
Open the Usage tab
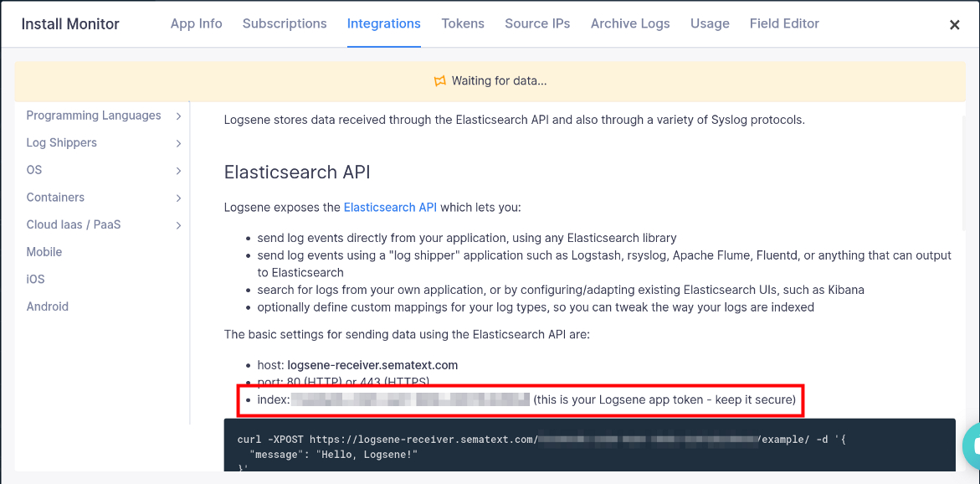tap(710, 23)
